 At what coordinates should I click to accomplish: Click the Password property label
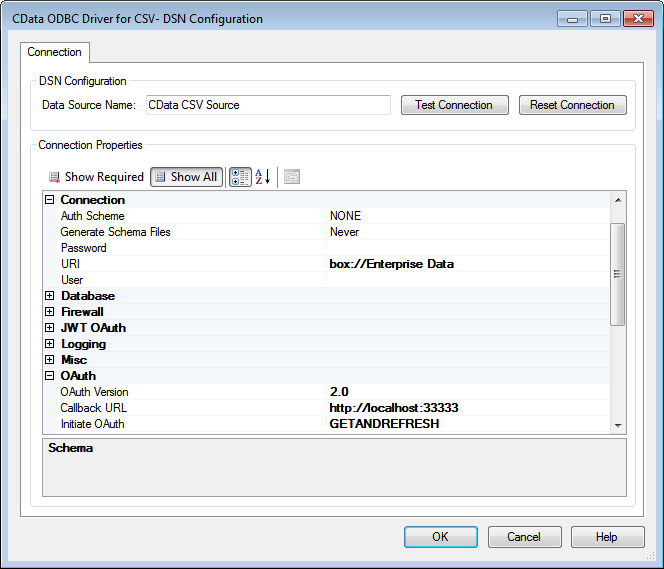pyautogui.click(x=83, y=248)
